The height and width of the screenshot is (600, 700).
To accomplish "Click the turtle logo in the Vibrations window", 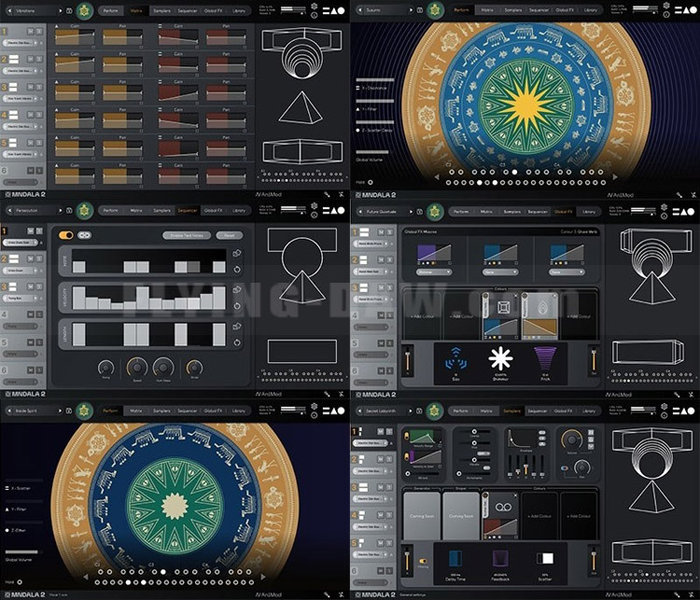I will [x=84, y=10].
